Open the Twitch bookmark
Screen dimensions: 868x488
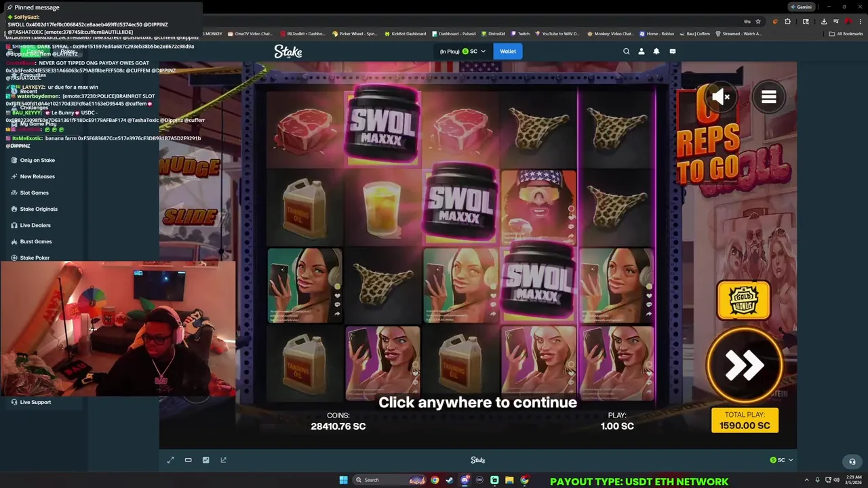521,34
